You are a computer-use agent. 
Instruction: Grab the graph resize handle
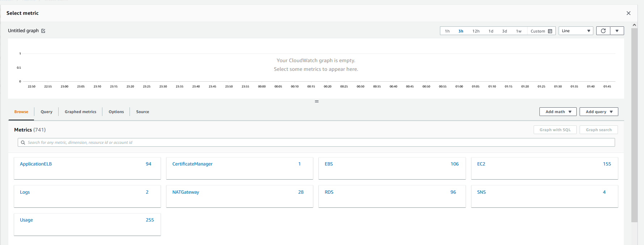(x=317, y=102)
